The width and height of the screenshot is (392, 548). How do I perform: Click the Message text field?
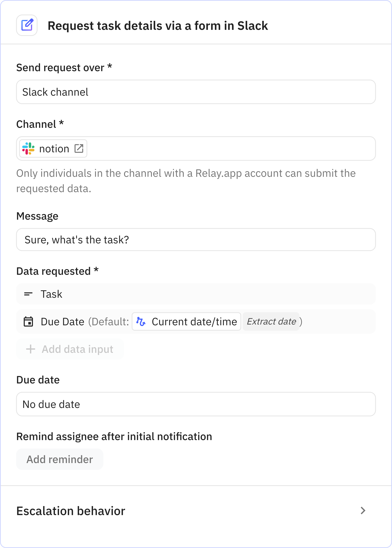tap(196, 240)
